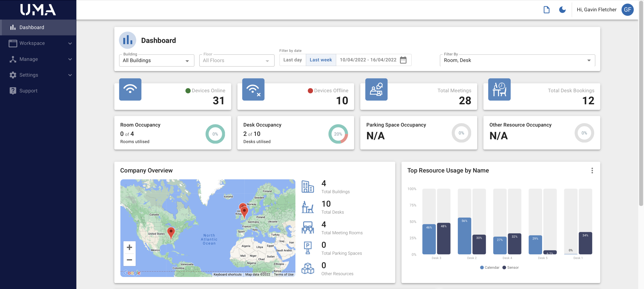The height and width of the screenshot is (289, 644).
Task: Click the Devices Offline wifi icon
Action: [253, 89]
